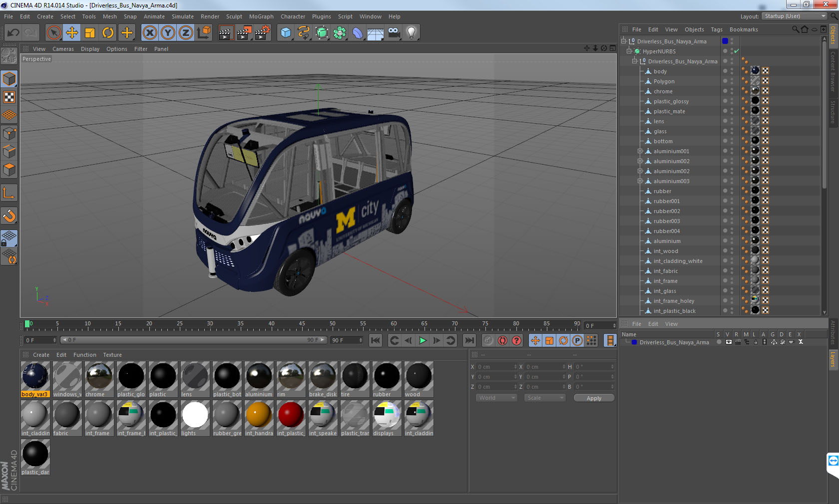Click the blue layer color swatch
The height and width of the screenshot is (504, 839).
pyautogui.click(x=634, y=342)
